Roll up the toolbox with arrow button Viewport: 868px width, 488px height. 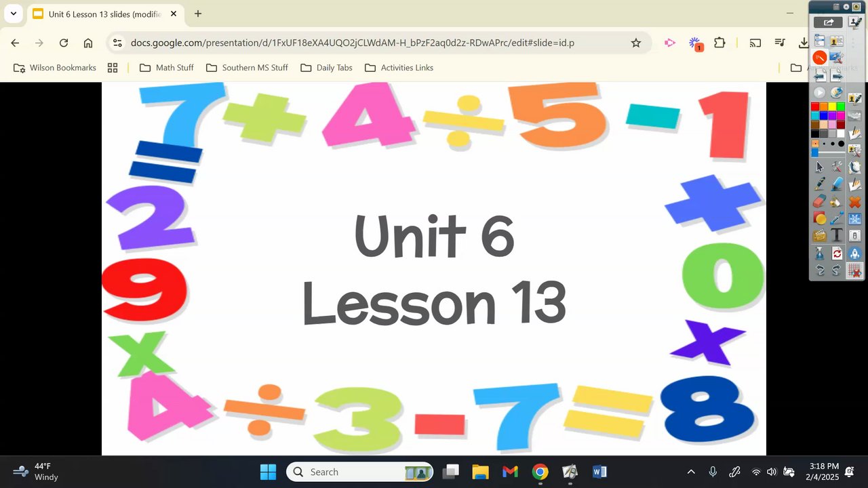(846, 7)
